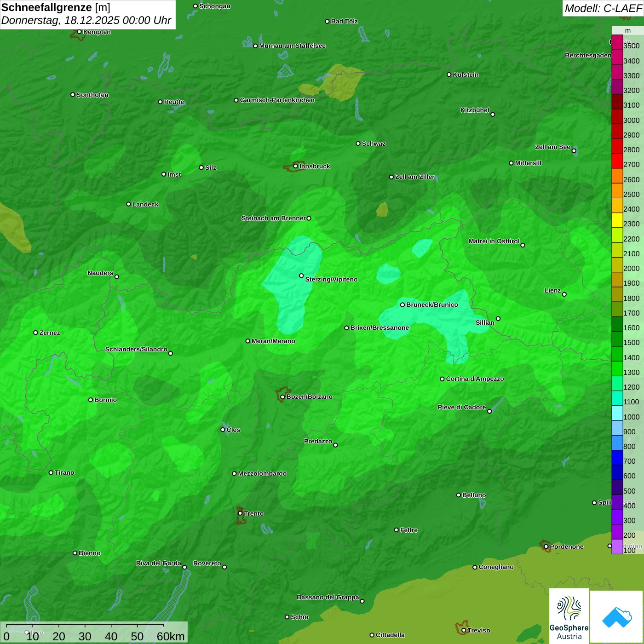Click the GeoSphere Austria logo
This screenshot has width=644, height=644.
[569, 616]
